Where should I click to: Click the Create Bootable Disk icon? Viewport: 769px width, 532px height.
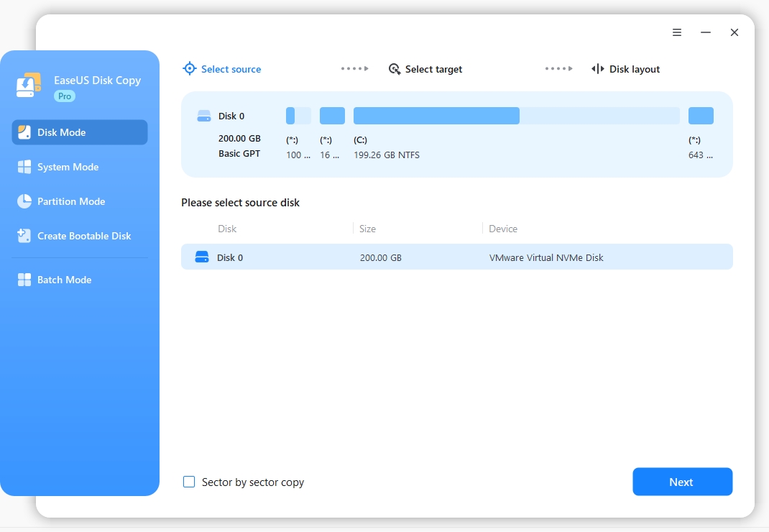(24, 236)
